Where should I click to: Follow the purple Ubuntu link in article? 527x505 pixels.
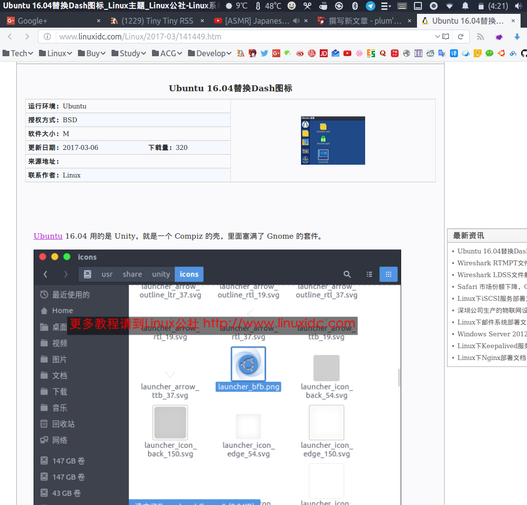pyautogui.click(x=48, y=236)
